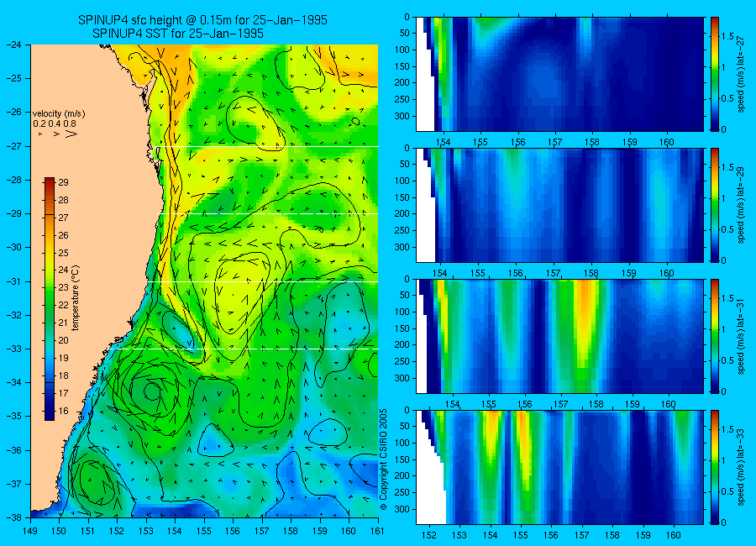Screen dimensions: 756x546
Task: Click the 29 tick on the temperature color bar
Action: click(x=63, y=182)
